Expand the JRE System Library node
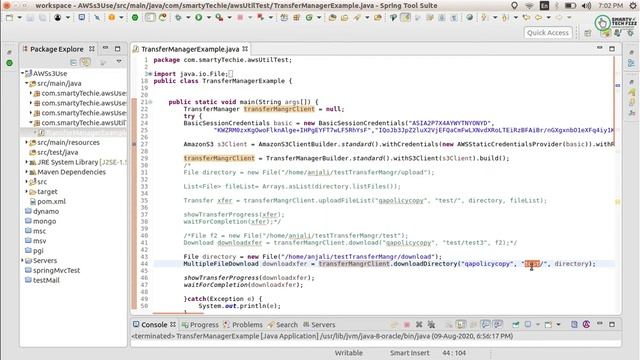Viewport: 640px width, 360px height. point(27,162)
